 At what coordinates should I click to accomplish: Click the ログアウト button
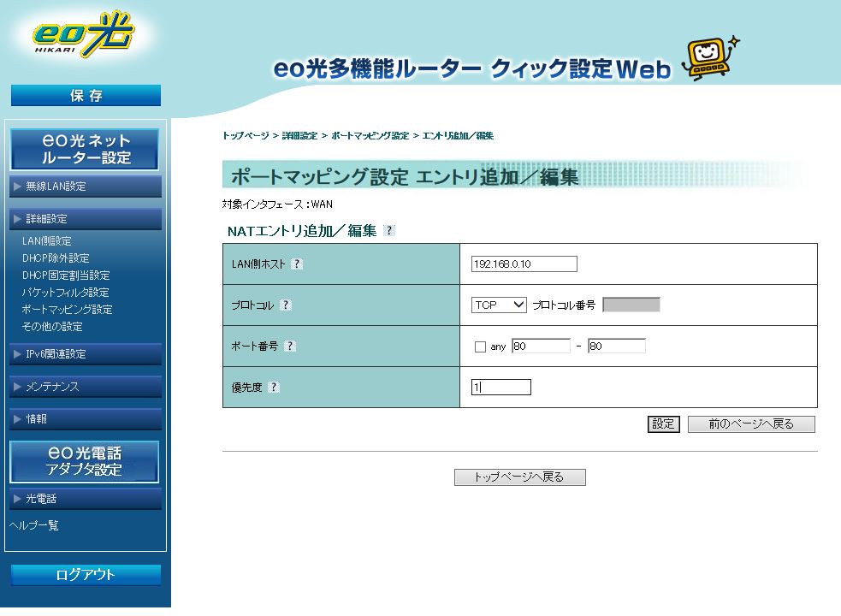[86, 575]
